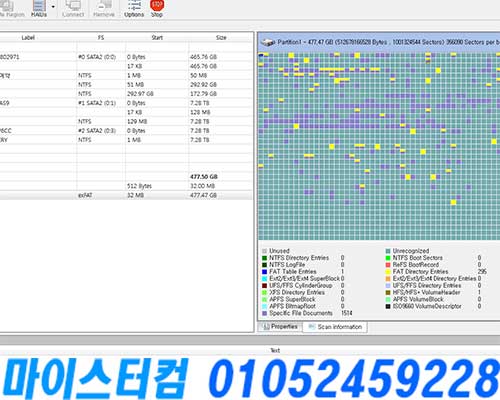Select the #0 SATA2 (0:0) drive row
This screenshot has height=400, width=500.
[126, 57]
